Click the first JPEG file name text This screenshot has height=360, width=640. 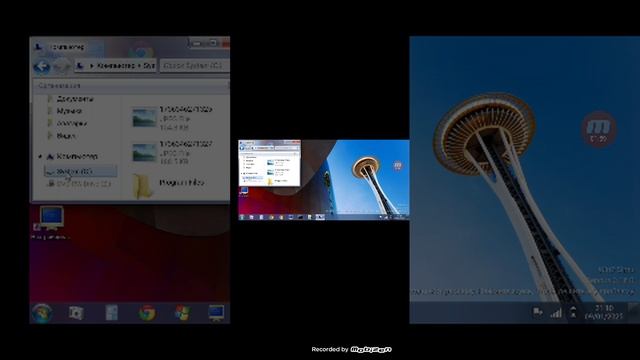click(x=186, y=109)
